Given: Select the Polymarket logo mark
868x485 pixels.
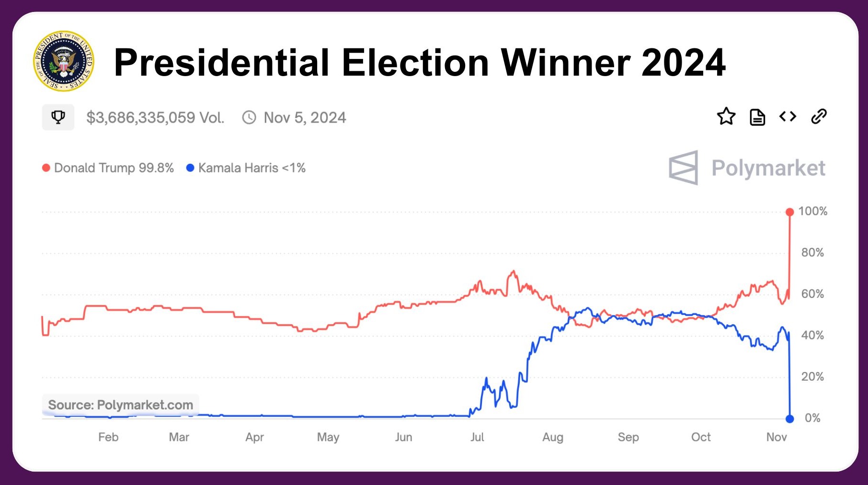Looking at the screenshot, I should click(x=683, y=168).
